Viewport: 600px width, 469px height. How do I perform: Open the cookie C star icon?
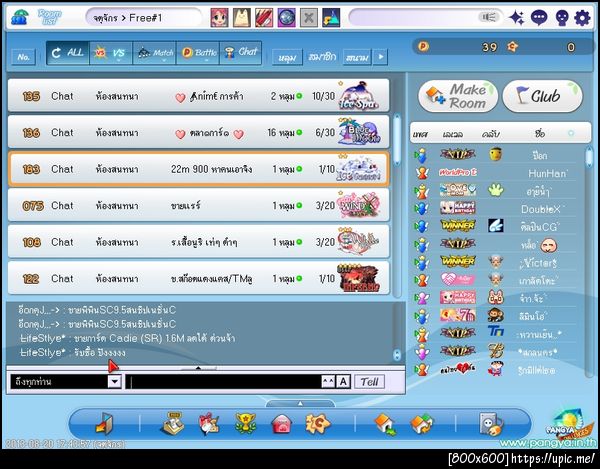317,424
